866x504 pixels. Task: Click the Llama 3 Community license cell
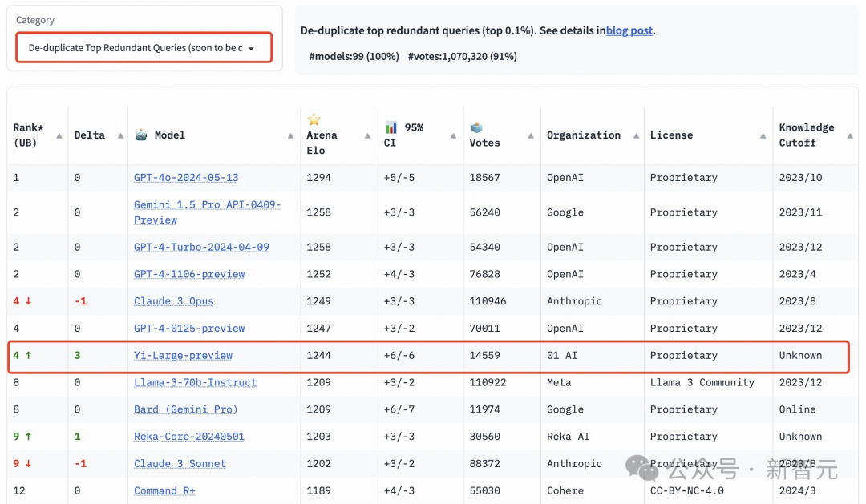(702, 382)
